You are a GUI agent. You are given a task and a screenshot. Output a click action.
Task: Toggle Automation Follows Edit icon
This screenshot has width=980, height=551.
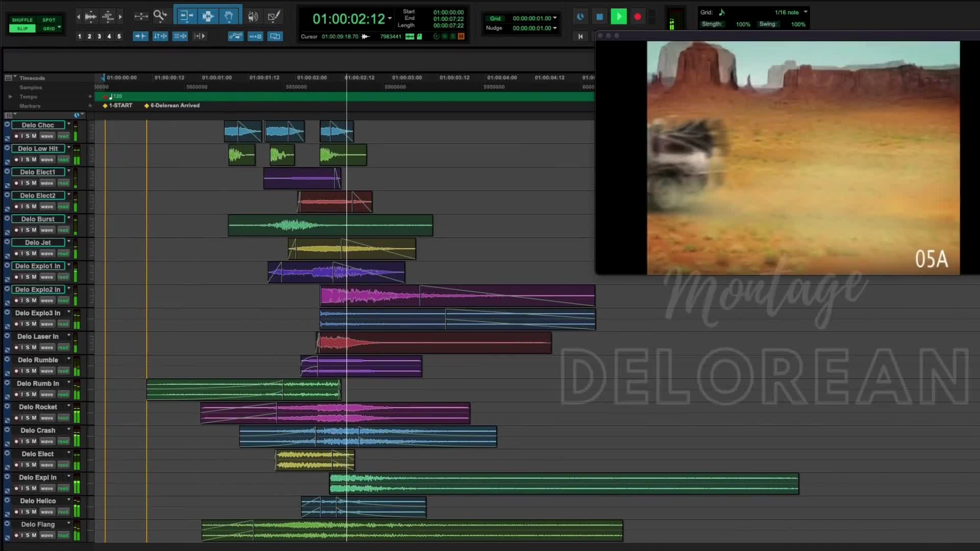(235, 36)
